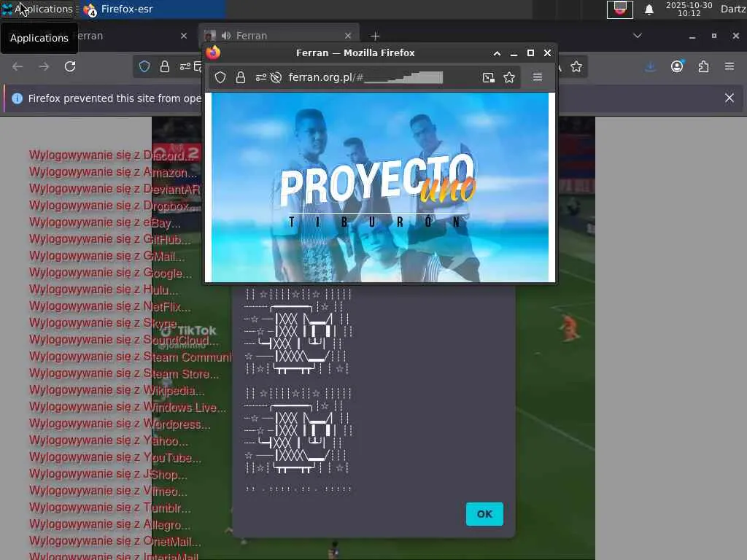Click "Wylogowywanie się z eBay..." text
Screen dimensions: 747x560
coord(105,222)
